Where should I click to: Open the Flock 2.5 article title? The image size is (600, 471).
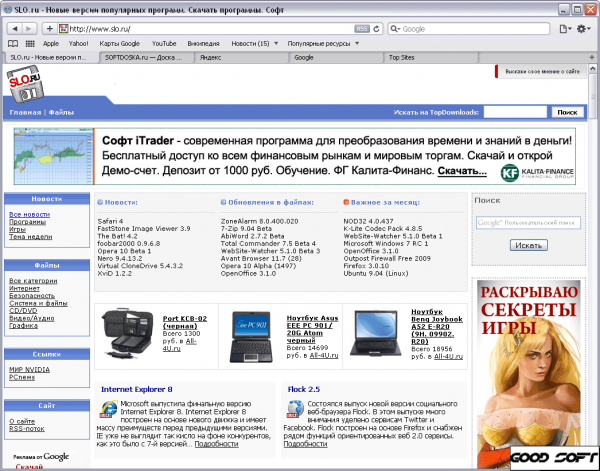click(x=304, y=389)
